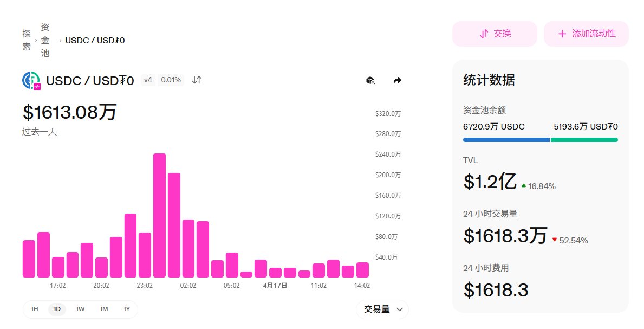
Task: Click the 6720.9万 USDC balance text
Action: 493,127
